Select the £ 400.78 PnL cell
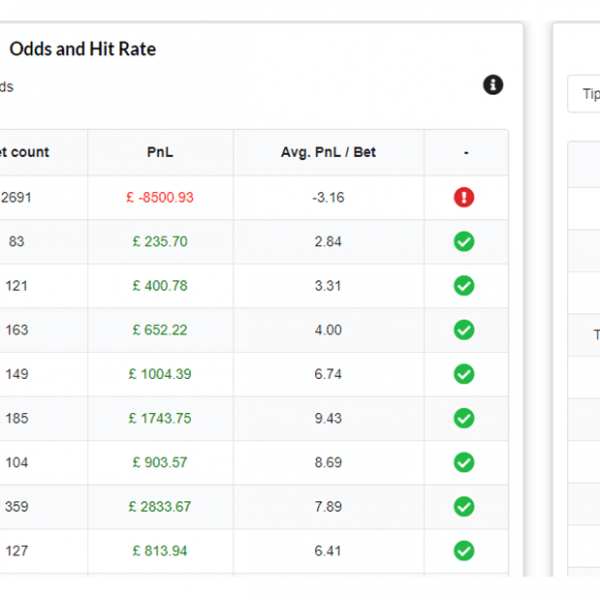Image resolution: width=600 pixels, height=600 pixels. pos(160,286)
